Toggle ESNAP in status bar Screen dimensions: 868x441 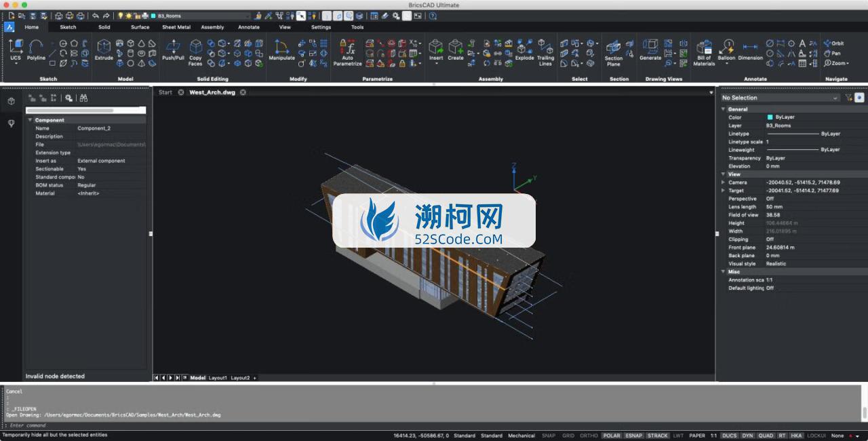pyautogui.click(x=633, y=436)
